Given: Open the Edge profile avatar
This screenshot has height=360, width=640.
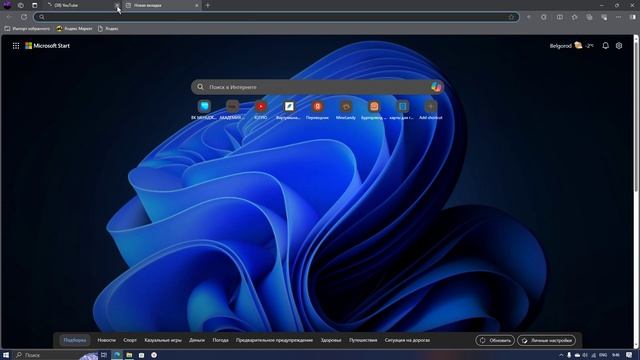Looking at the screenshot, I should 7,5.
